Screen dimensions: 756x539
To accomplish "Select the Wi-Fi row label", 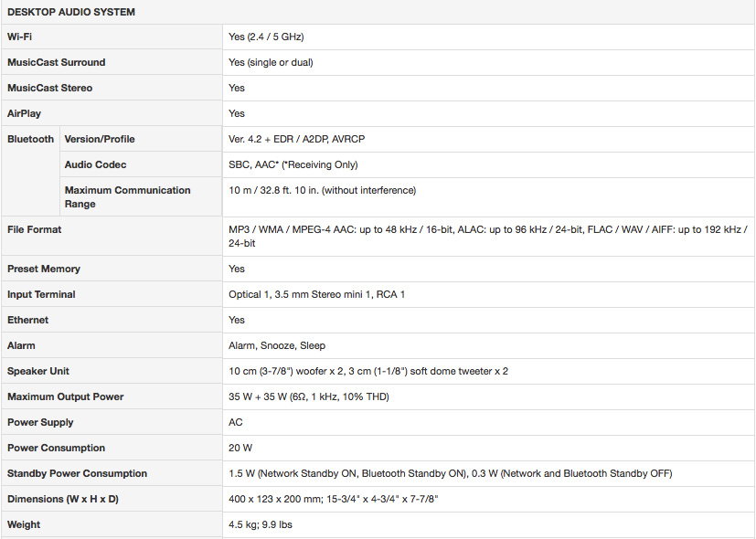I will pos(19,37).
